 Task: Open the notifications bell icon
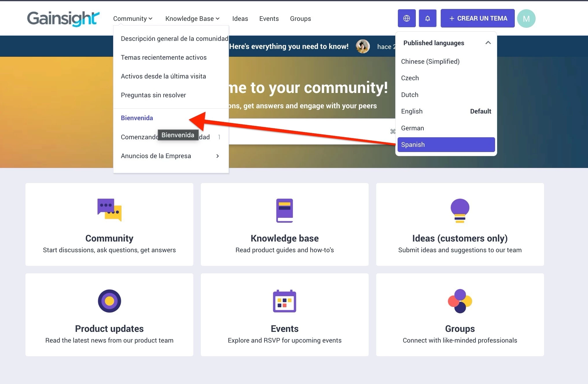tap(427, 18)
